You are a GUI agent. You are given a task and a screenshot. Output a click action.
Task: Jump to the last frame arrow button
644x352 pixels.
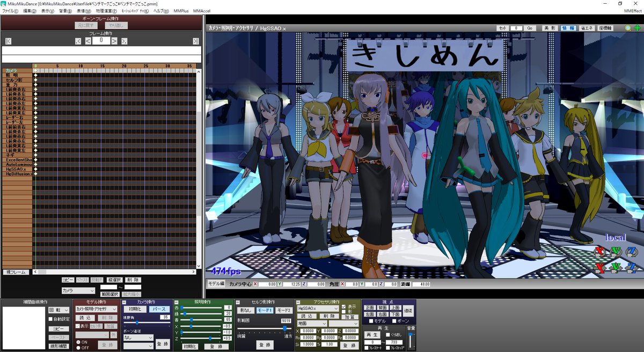coord(195,41)
